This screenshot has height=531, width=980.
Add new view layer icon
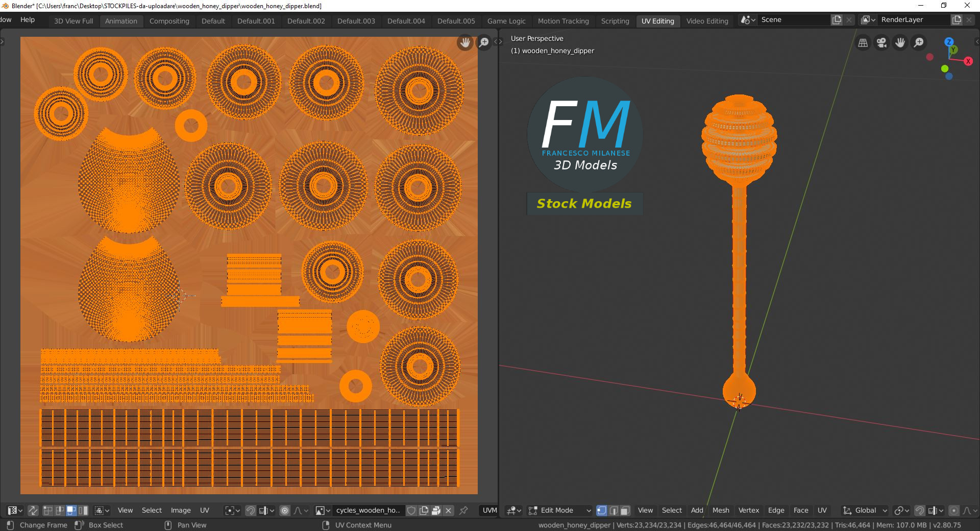coord(957,20)
